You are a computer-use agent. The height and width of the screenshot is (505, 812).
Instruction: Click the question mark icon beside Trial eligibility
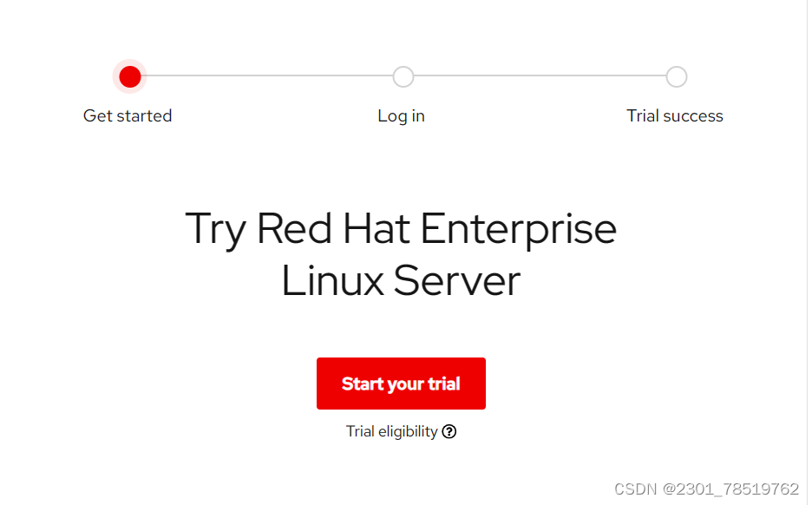(449, 431)
